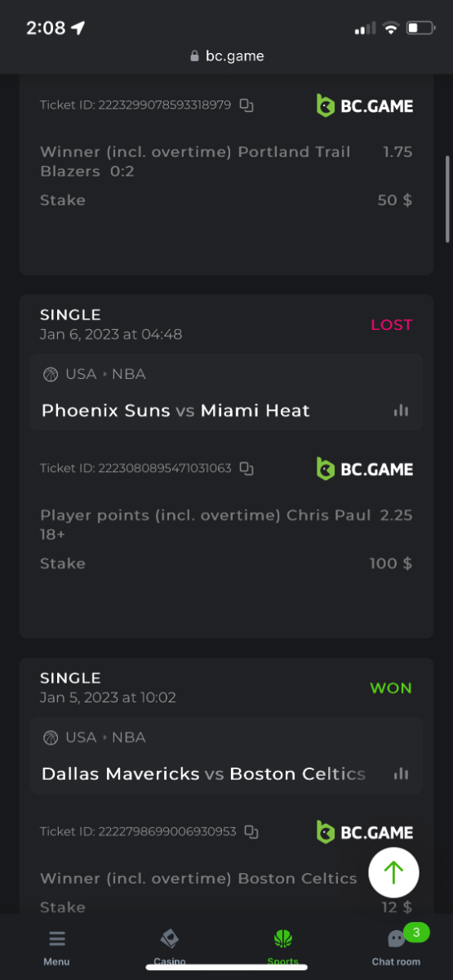Tap the basketball icon beside USA NBA Suns
This screenshot has height=980, width=453.
(x=51, y=374)
